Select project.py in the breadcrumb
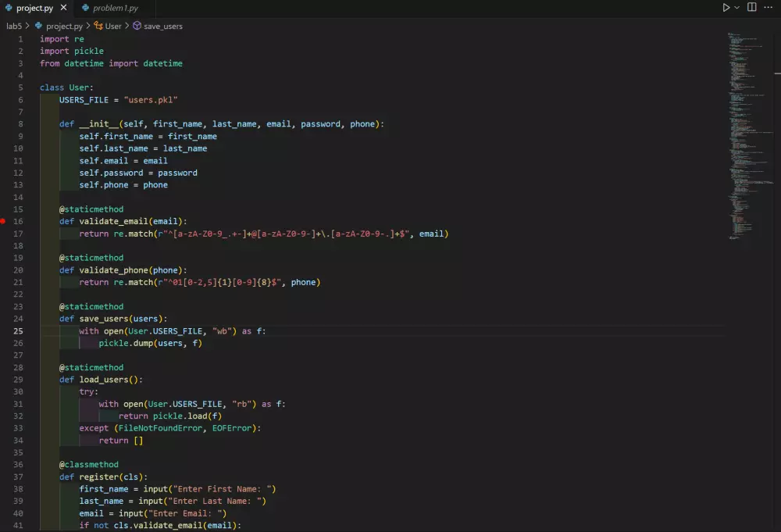Screen dimensions: 781x532 pyautogui.click(x=64, y=26)
